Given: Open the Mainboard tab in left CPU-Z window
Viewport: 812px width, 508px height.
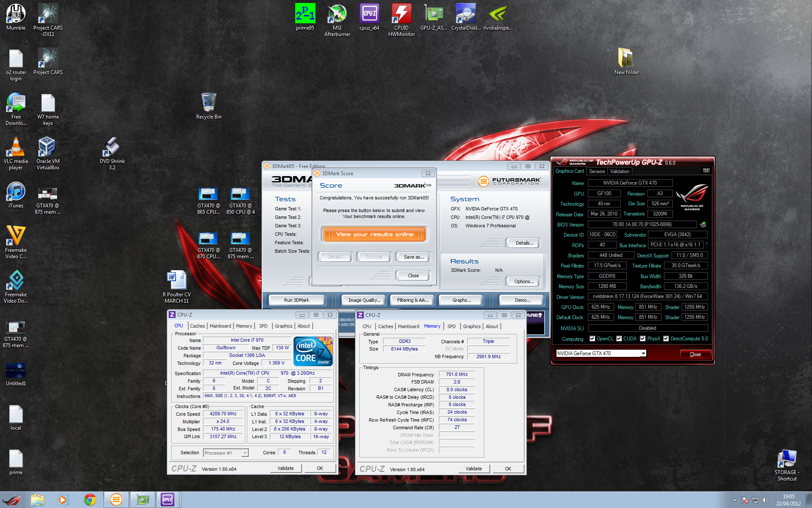Looking at the screenshot, I should coord(220,326).
